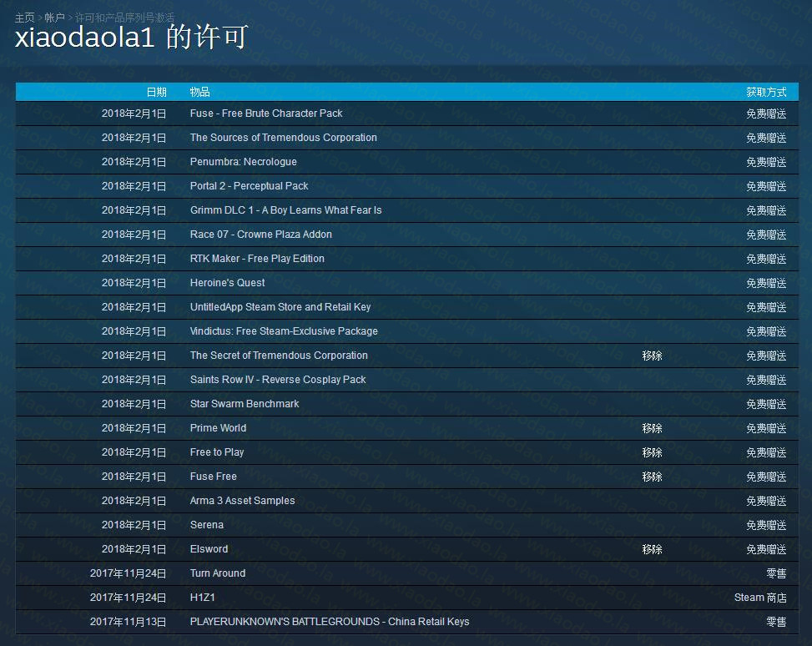
Task: Select Race 07 - Crowne Plaza Addon entry
Action: click(x=261, y=235)
